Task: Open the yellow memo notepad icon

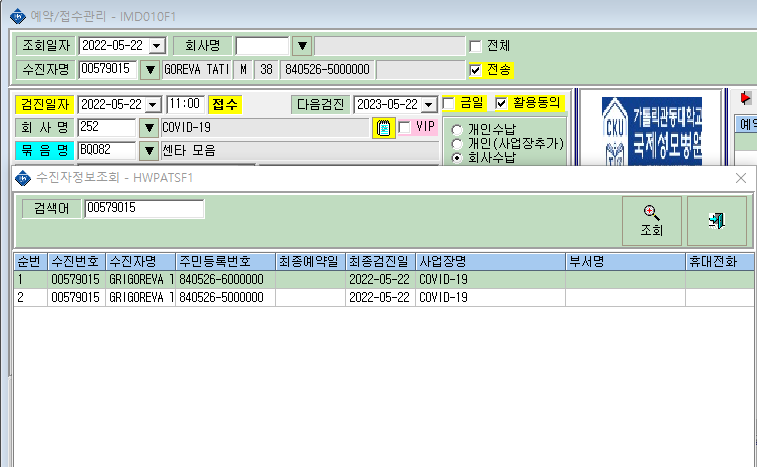Action: [383, 128]
